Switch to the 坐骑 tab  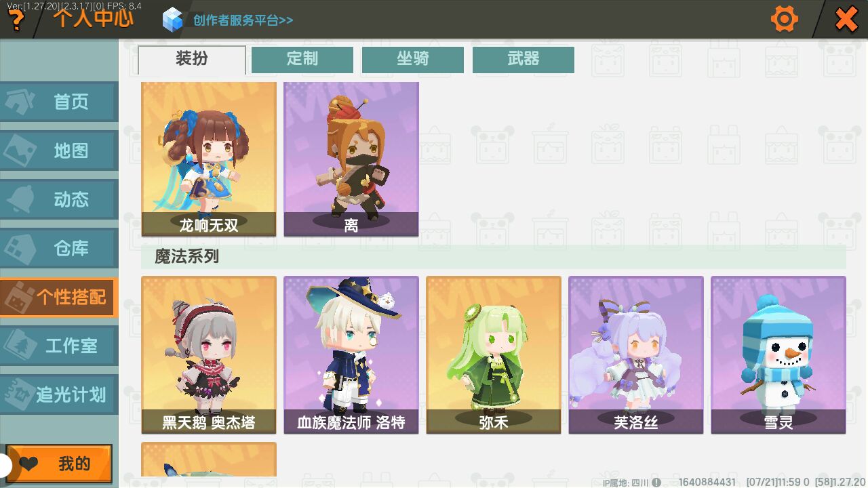tap(413, 60)
